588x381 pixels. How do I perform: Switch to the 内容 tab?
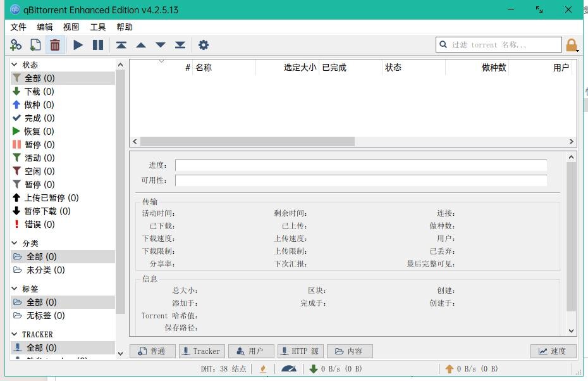pos(350,351)
